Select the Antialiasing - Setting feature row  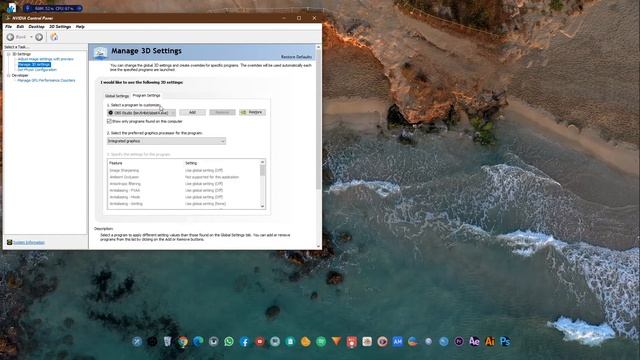point(183,204)
